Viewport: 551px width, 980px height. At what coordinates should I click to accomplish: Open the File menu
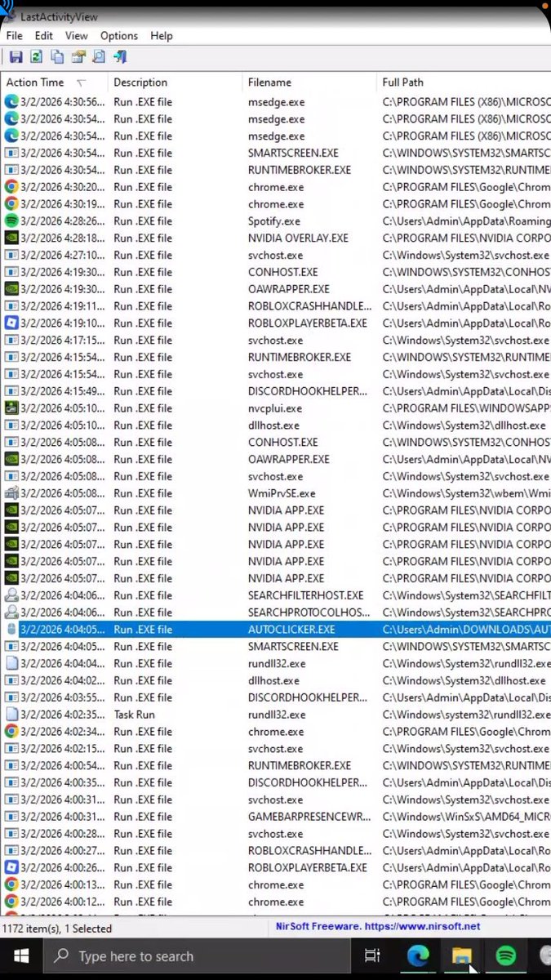(15, 36)
